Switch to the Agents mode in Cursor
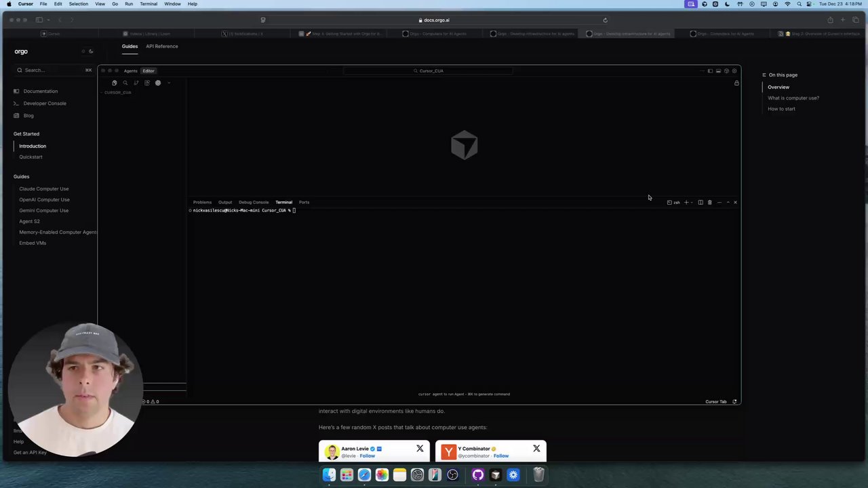 coord(130,70)
